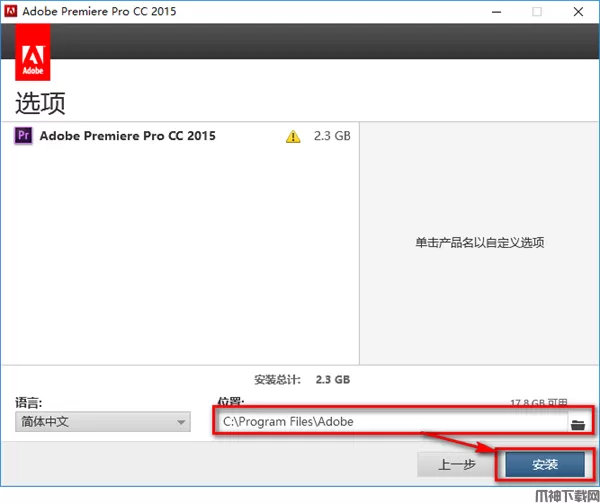This screenshot has height=503, width=600.
Task: Select Adobe Premiere Pro CC 2015 product row
Action: pyautogui.click(x=180, y=136)
